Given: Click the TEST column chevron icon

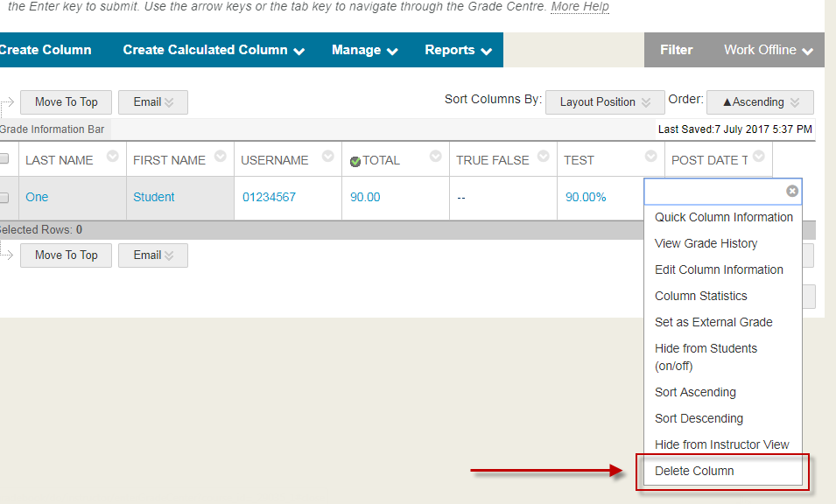Looking at the screenshot, I should (650, 157).
